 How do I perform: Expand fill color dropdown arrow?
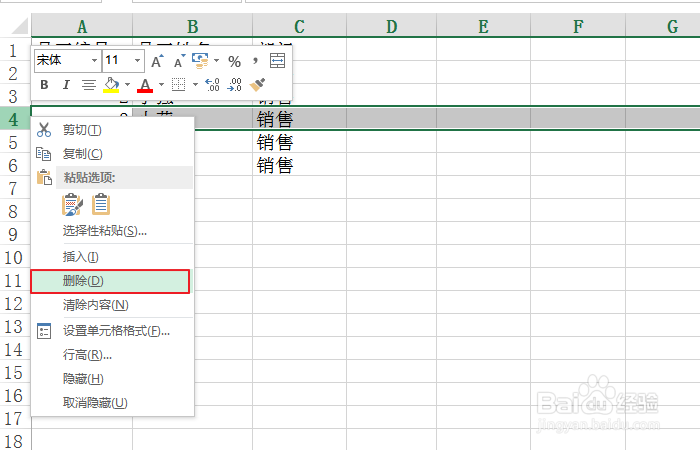tap(127, 84)
